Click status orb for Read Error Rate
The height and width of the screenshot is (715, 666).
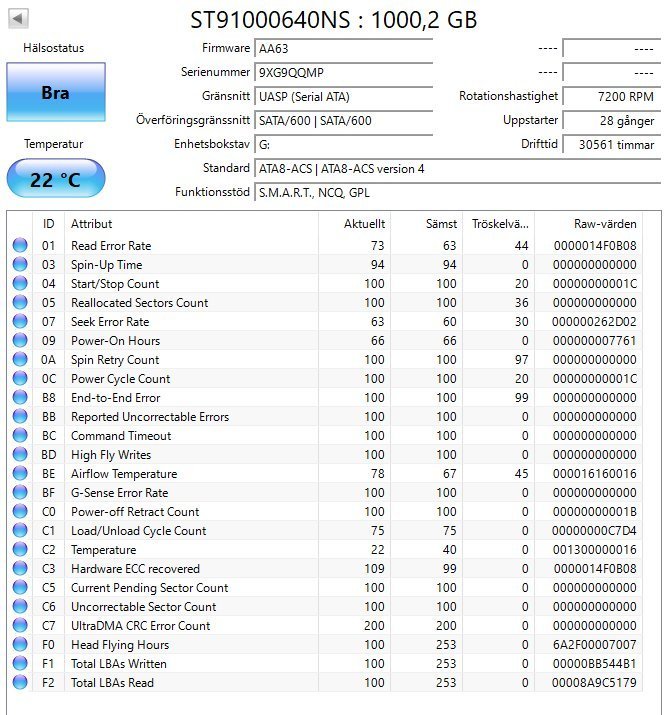[19, 246]
